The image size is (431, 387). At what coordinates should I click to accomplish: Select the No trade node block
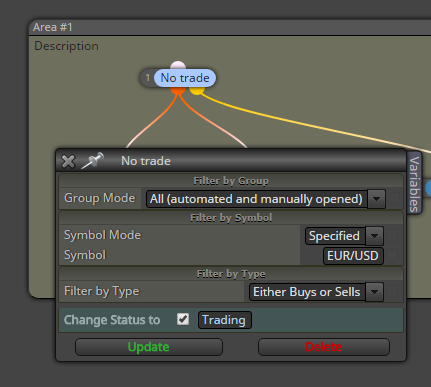tap(185, 78)
